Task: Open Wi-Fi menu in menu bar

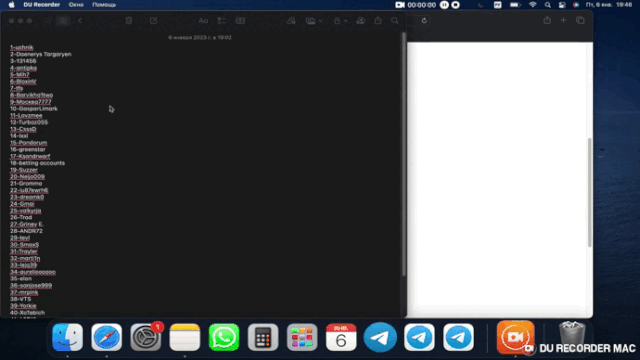Action: tap(532, 5)
